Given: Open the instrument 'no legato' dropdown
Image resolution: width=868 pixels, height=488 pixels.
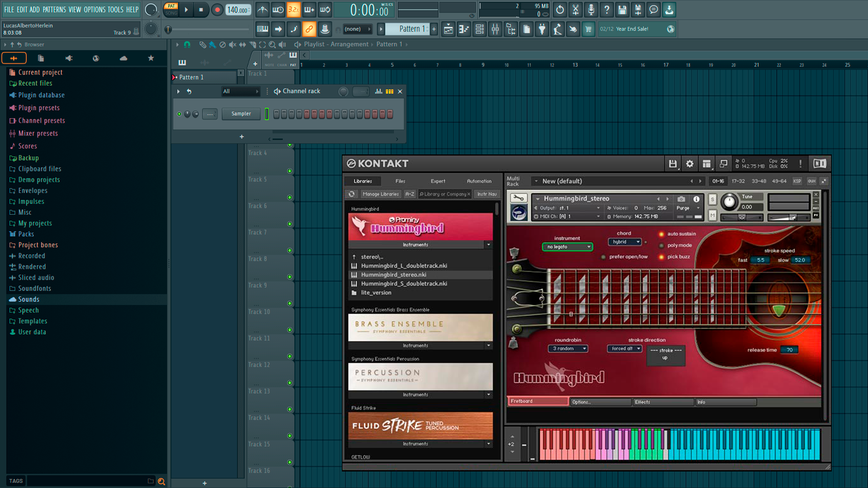Looking at the screenshot, I should (567, 247).
